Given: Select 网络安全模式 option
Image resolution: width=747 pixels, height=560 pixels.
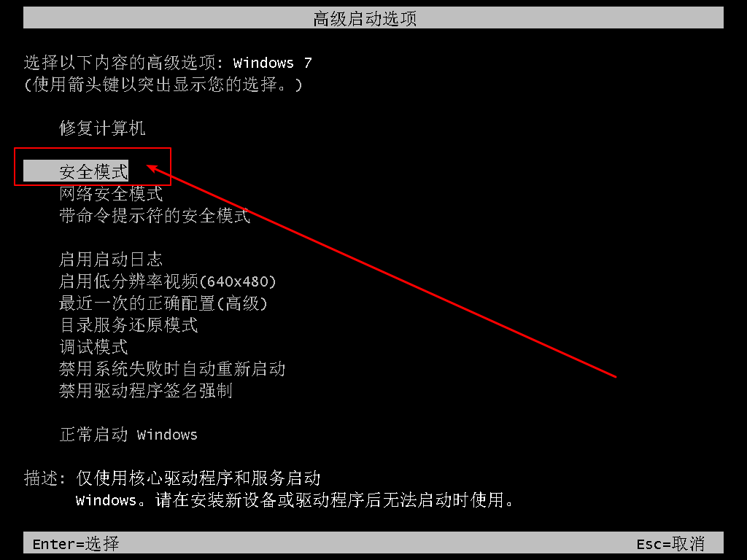Looking at the screenshot, I should 111,194.
